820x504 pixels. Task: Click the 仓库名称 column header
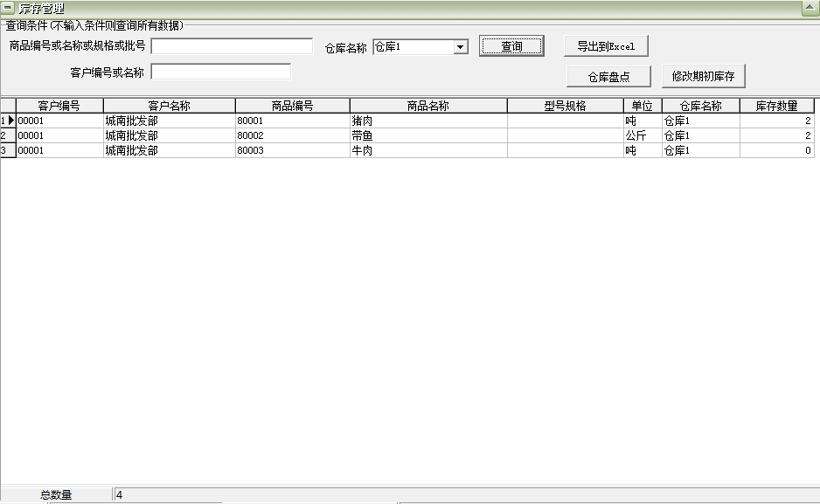coord(701,106)
